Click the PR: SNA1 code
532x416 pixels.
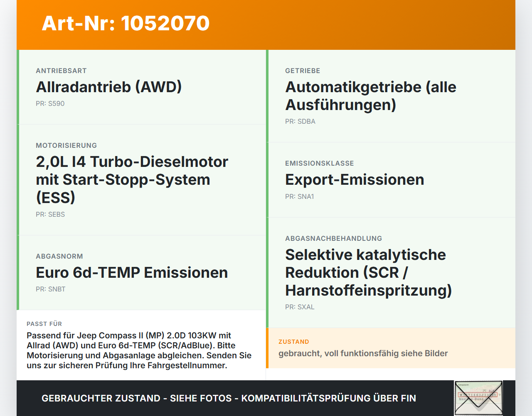[300, 196]
